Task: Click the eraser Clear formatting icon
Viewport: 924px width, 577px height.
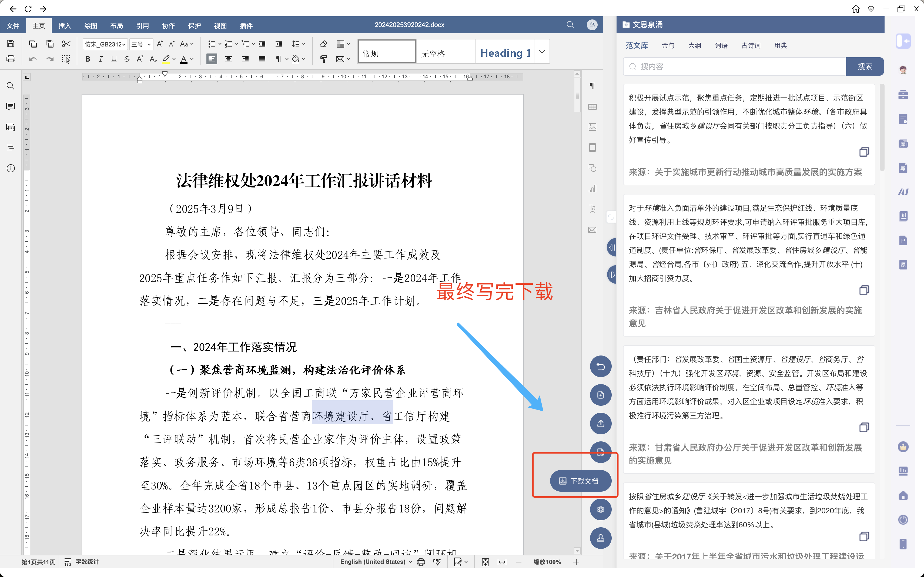Action: coord(323,44)
